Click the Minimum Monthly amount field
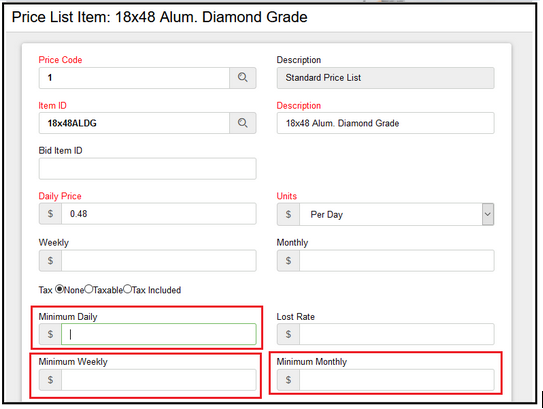543x409 pixels. pyautogui.click(x=397, y=380)
